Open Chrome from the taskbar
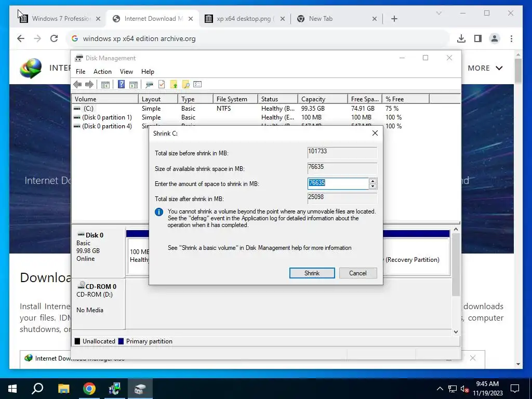532x399 pixels. (x=89, y=389)
